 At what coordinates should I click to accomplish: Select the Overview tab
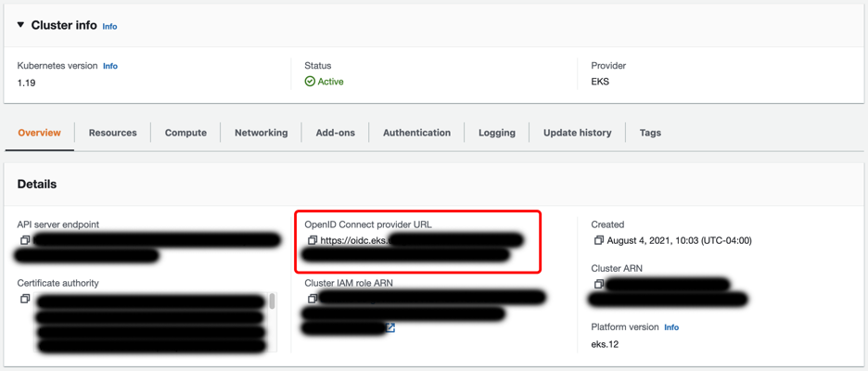pos(39,133)
